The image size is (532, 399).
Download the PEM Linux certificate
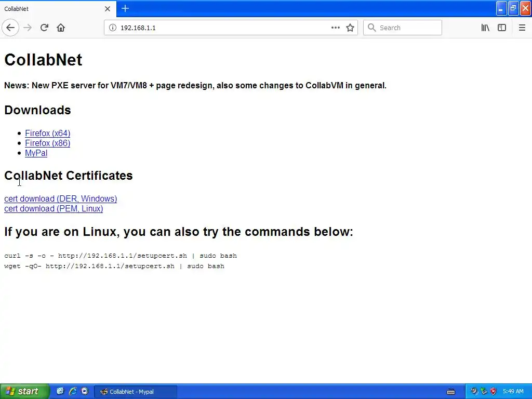point(54,208)
